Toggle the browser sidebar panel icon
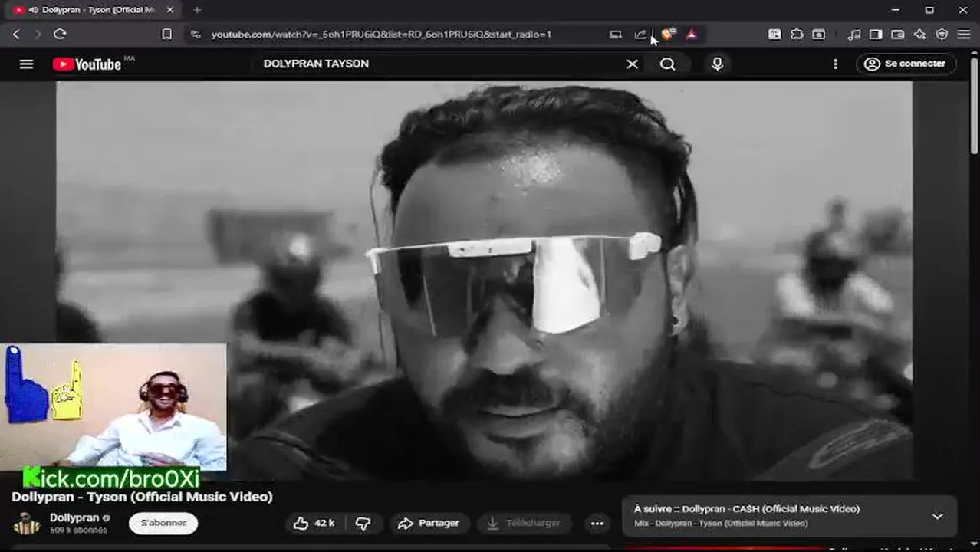 click(875, 34)
